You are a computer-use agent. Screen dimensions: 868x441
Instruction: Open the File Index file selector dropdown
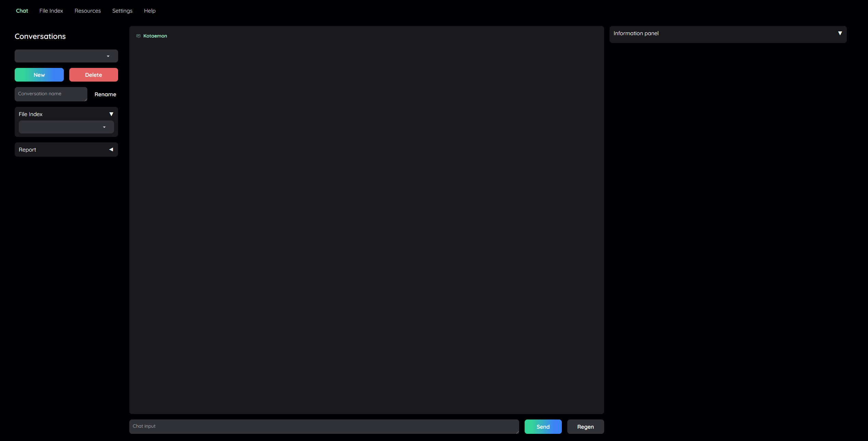pos(66,127)
